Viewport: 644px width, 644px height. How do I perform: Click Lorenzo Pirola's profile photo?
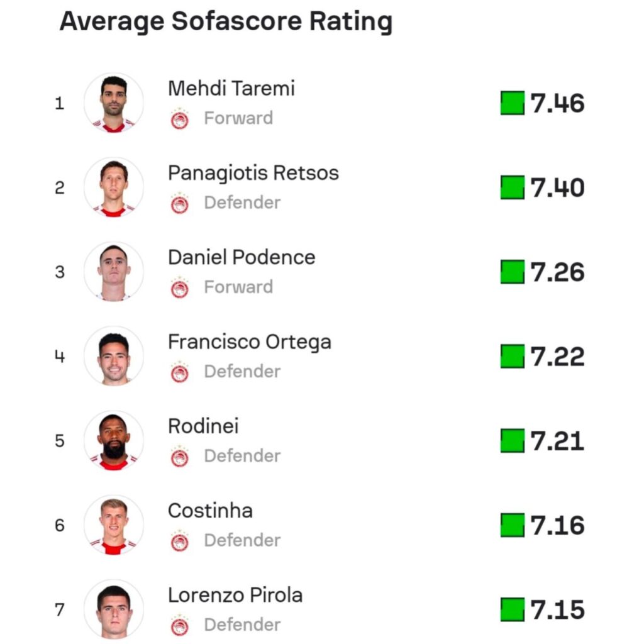114,609
